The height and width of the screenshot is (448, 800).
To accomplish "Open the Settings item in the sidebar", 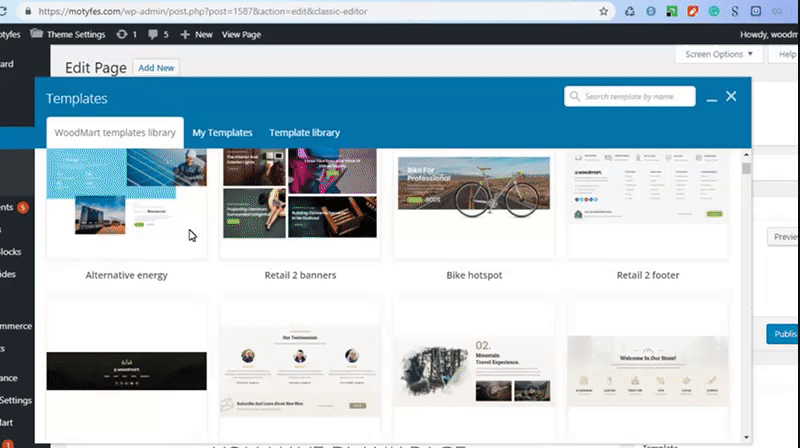I will pyautogui.click(x=15, y=401).
